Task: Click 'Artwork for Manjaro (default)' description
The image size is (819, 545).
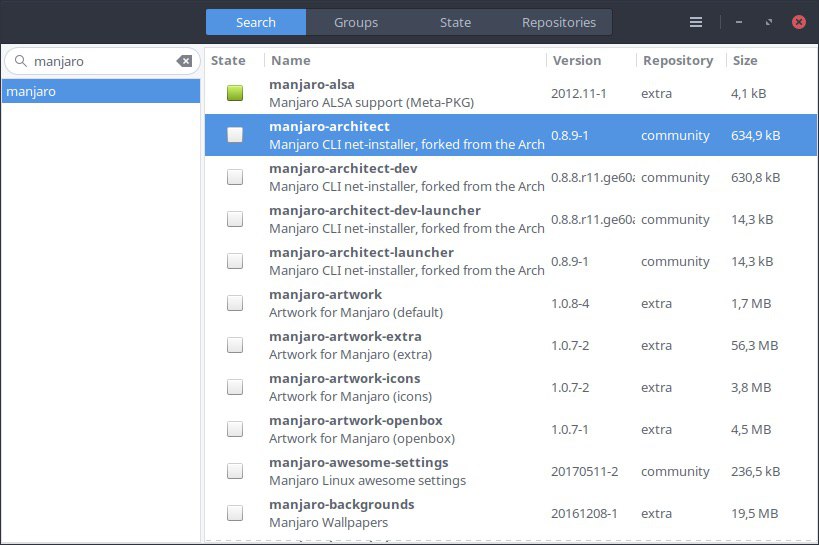Action: pos(356,312)
